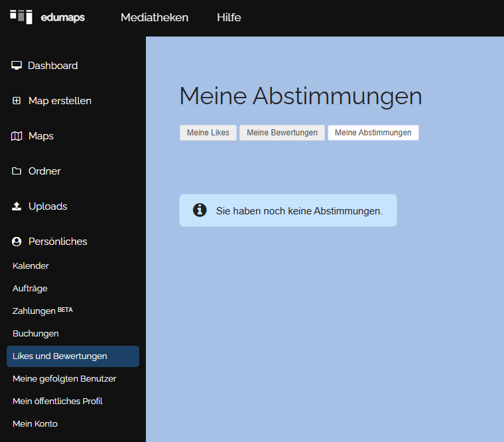Click the edumaps logo icon
504x442 pixels.
point(21,17)
